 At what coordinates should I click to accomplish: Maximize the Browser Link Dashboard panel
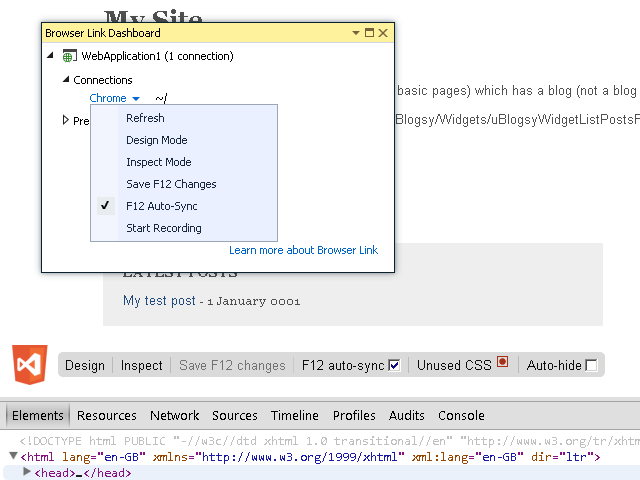(369, 33)
